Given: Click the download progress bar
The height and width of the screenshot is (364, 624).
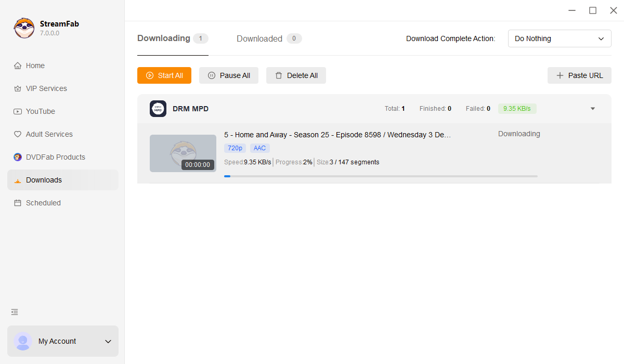Looking at the screenshot, I should point(381,176).
